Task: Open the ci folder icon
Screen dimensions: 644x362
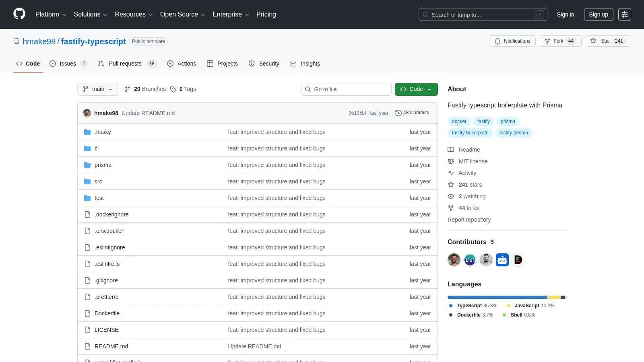Action: coord(87,148)
